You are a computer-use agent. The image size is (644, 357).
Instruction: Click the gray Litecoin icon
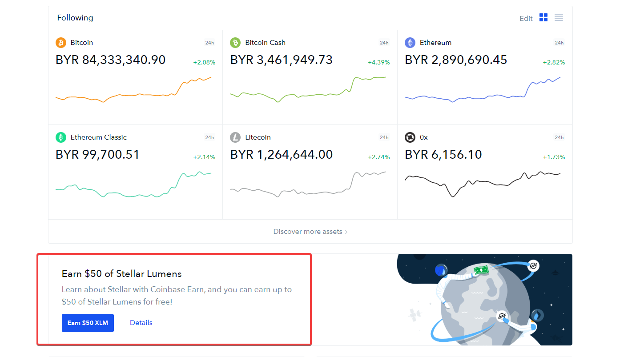(235, 137)
